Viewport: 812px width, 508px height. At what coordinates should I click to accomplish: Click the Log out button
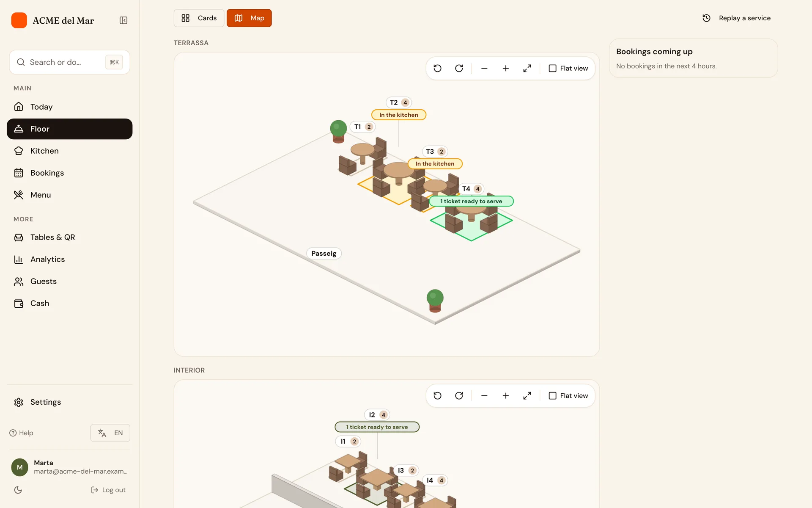click(x=108, y=490)
